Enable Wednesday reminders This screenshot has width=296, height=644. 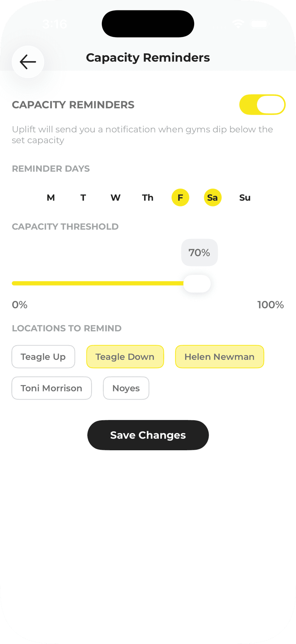[115, 197]
